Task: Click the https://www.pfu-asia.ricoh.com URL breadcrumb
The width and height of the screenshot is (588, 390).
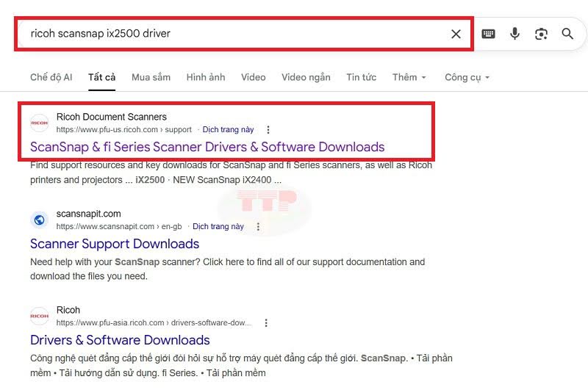Action: [154, 323]
